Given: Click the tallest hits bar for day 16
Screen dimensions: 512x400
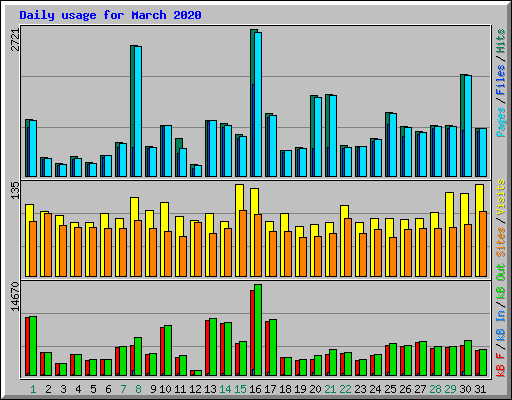Looking at the screenshot, I should coord(253,103).
